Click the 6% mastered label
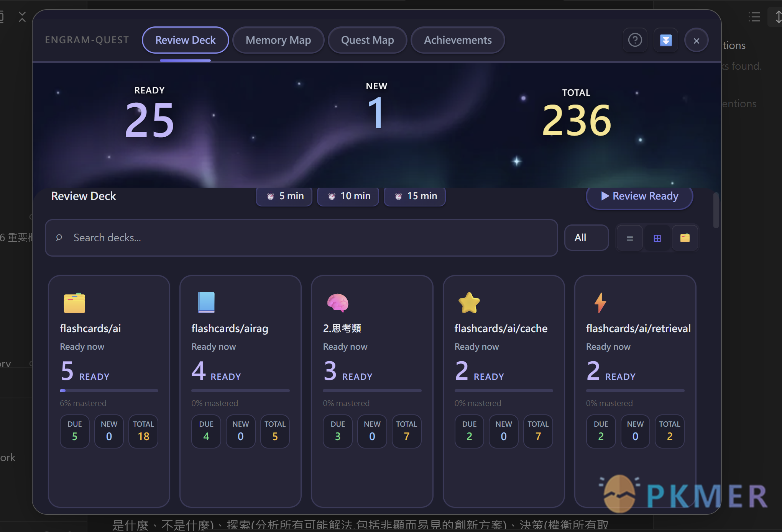 tap(83, 403)
